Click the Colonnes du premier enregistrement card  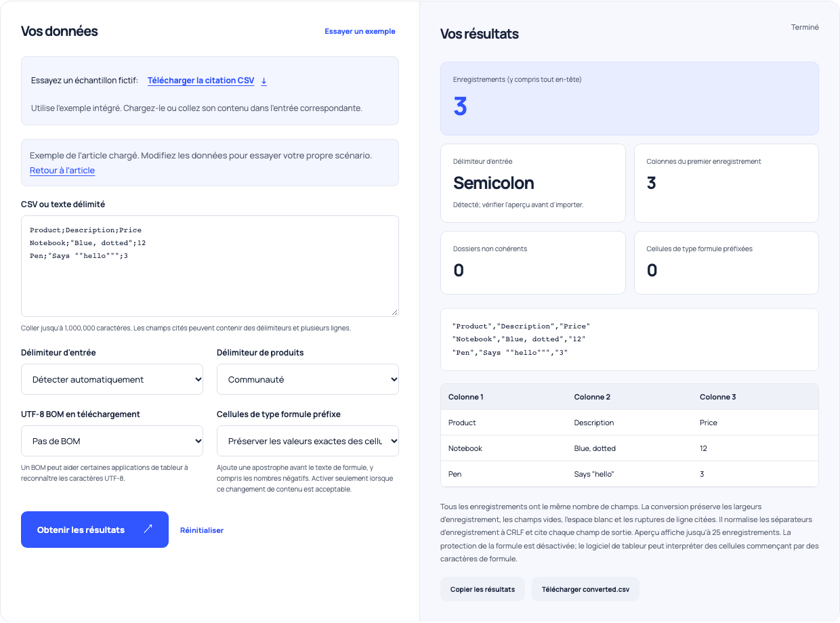(726, 183)
